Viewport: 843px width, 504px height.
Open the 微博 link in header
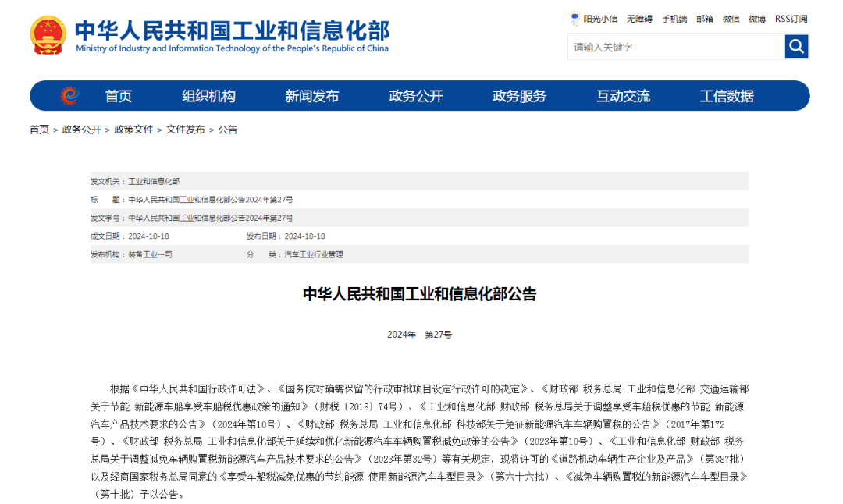tap(757, 19)
